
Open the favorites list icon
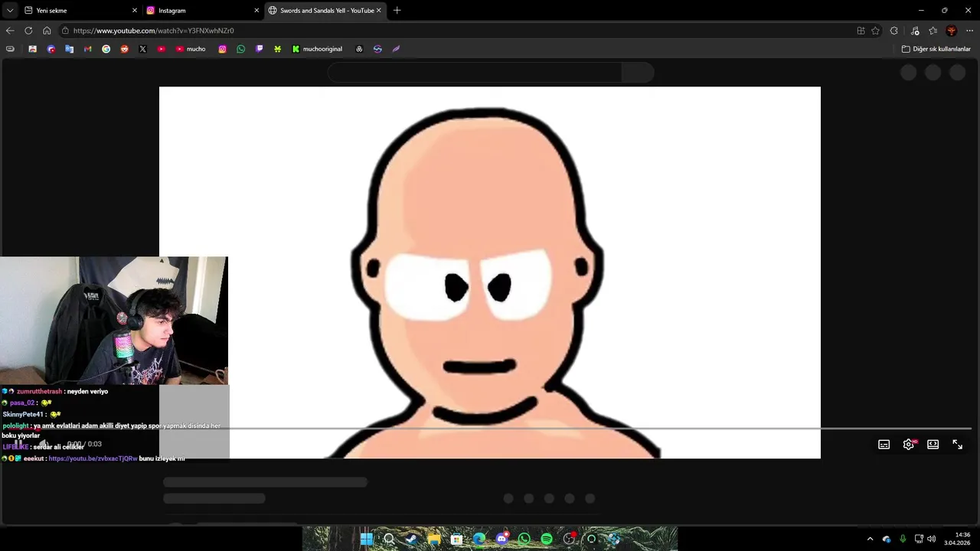click(x=933, y=31)
